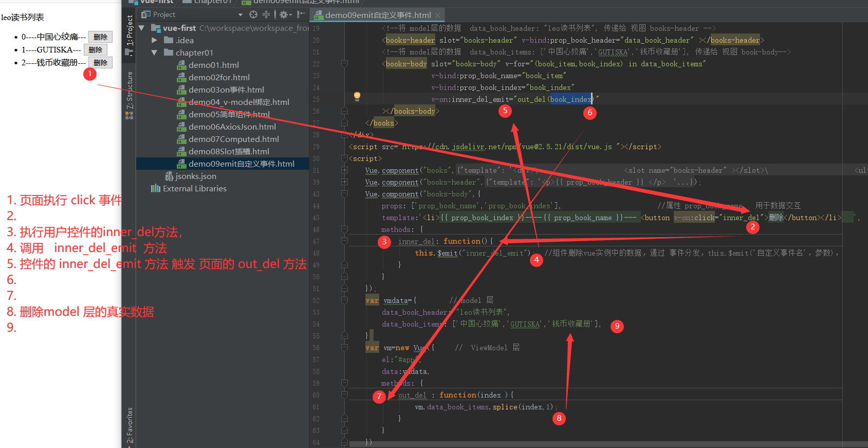Click the fold end marker on line 26
The width and height of the screenshot is (868, 448).
(344, 111)
